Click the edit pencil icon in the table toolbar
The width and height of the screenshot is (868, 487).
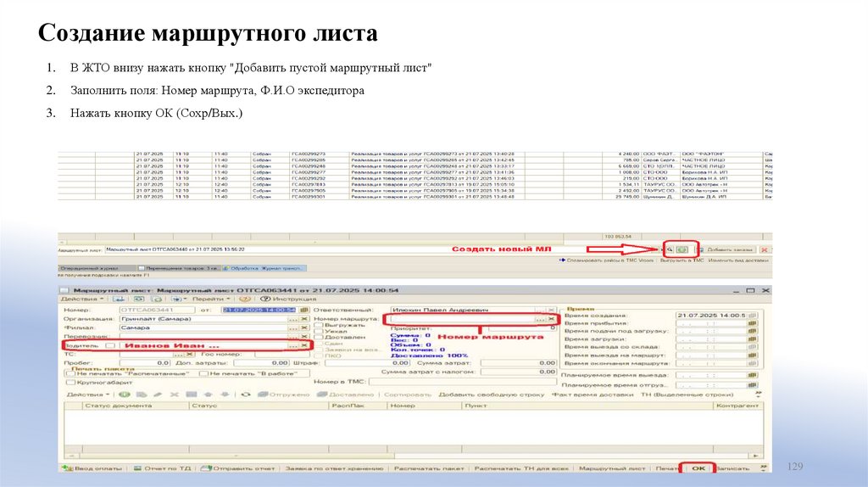point(158,395)
